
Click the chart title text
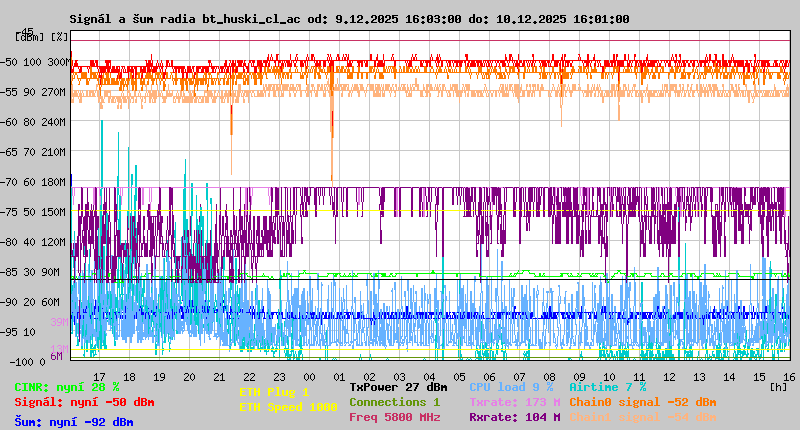click(349, 19)
